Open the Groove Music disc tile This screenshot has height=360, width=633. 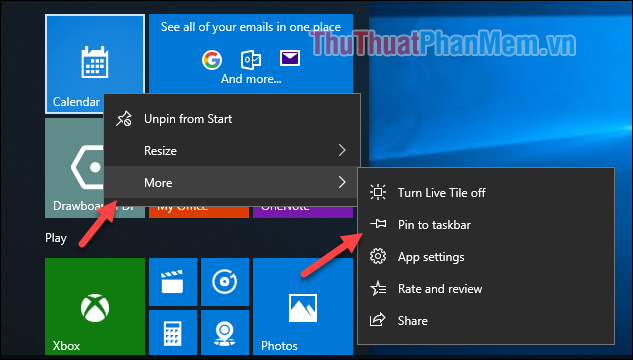(225, 282)
